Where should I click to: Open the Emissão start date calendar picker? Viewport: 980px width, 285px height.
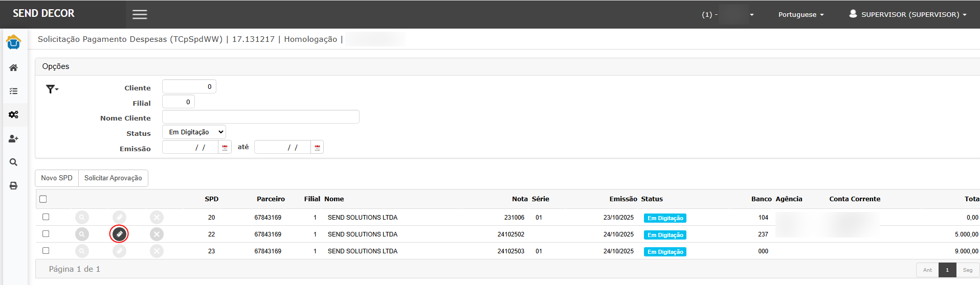coord(225,148)
